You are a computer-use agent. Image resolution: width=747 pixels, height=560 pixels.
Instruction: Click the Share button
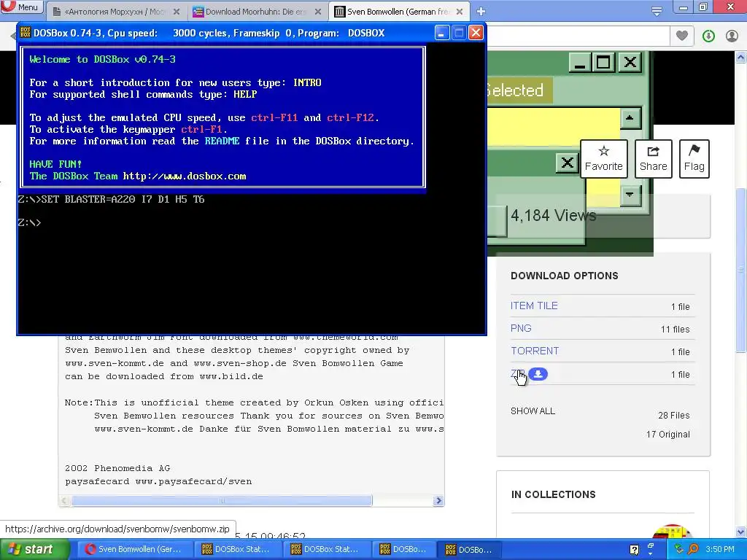point(653,158)
